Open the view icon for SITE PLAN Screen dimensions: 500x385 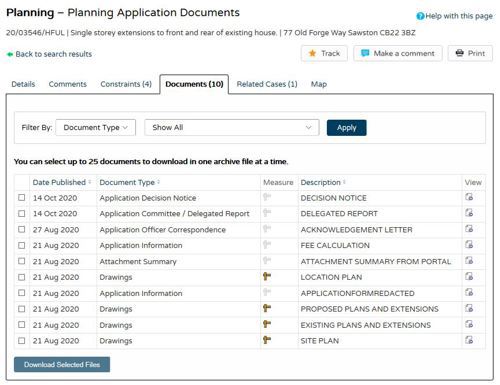point(469,340)
